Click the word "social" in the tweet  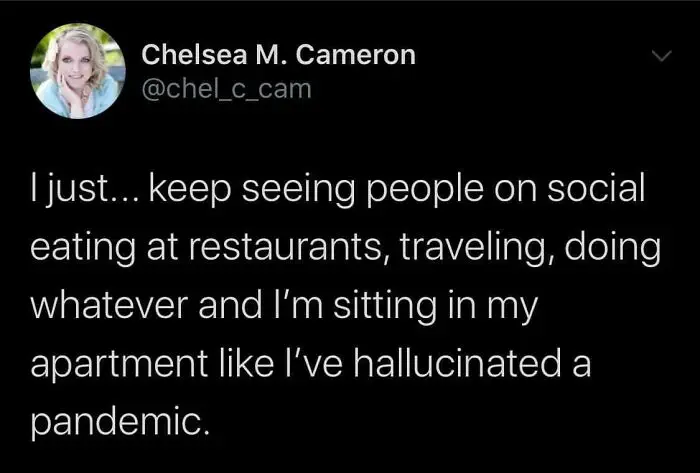pos(596,188)
